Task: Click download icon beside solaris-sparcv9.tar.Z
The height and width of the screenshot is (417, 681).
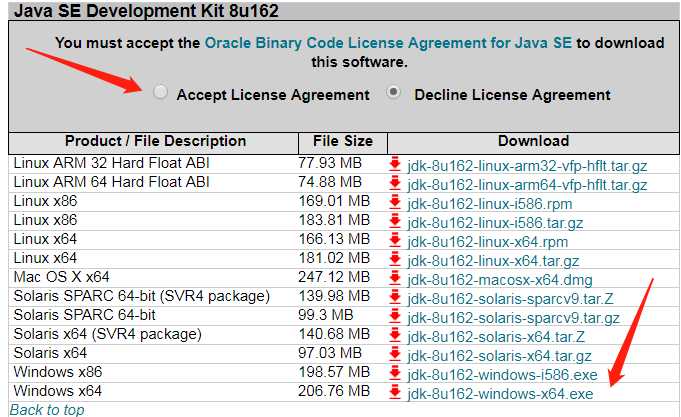Action: [x=395, y=297]
